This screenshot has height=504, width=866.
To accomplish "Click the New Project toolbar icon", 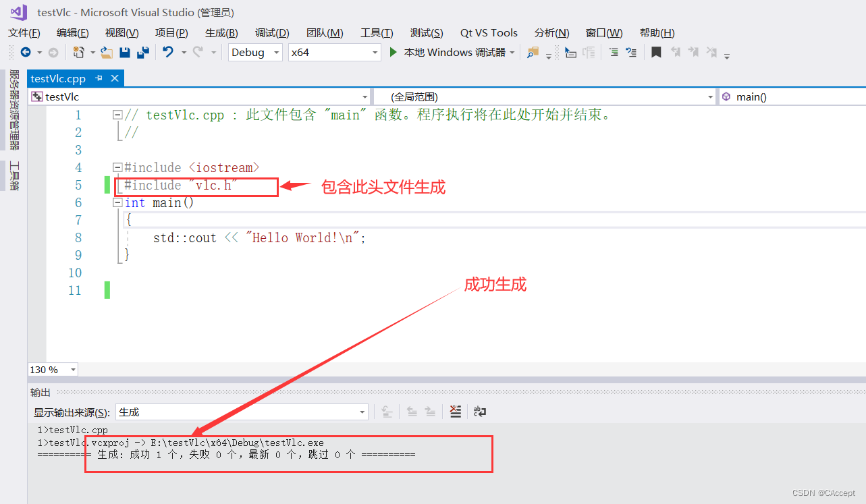I will [x=79, y=52].
